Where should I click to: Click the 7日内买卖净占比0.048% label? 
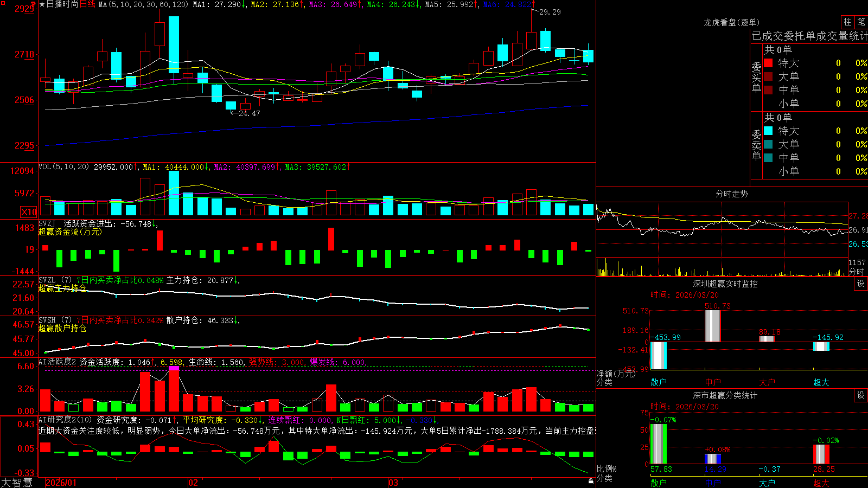pos(120,280)
